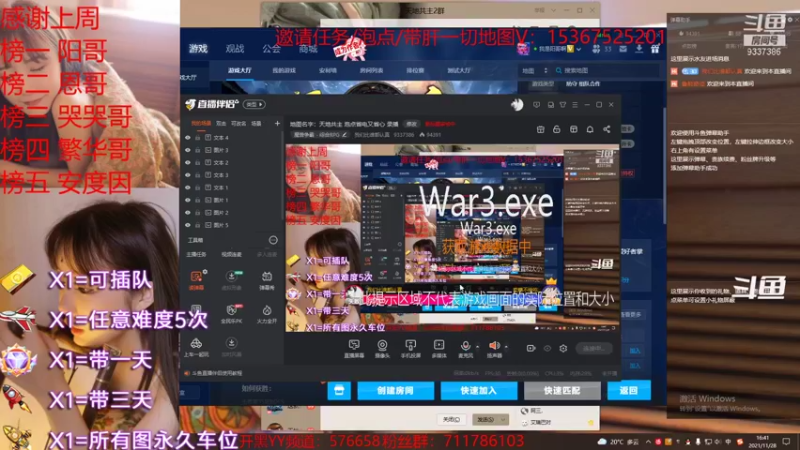Switch to the 视频连麦 tab

(231, 254)
